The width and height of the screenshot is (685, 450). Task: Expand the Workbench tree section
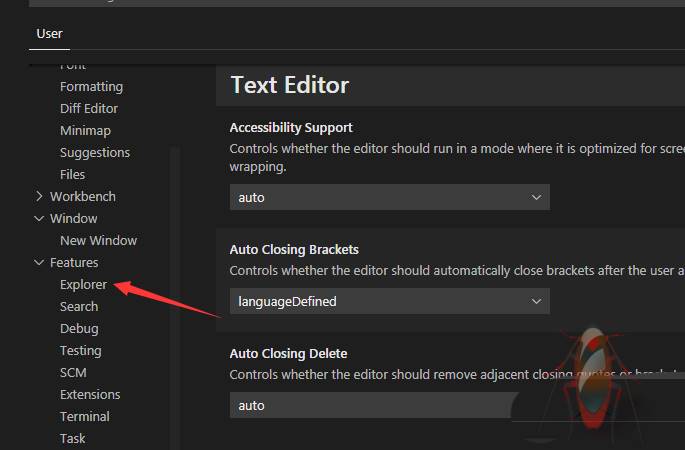40,197
